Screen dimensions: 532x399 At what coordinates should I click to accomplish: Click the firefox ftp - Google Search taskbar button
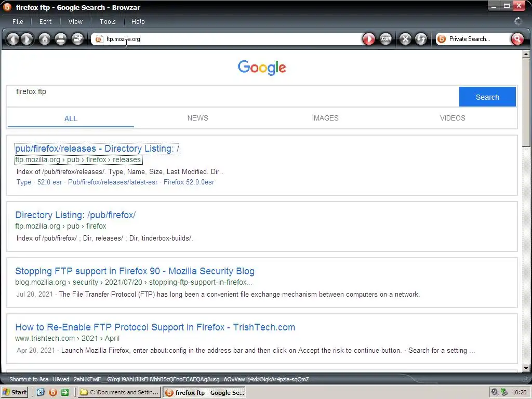[x=204, y=393]
